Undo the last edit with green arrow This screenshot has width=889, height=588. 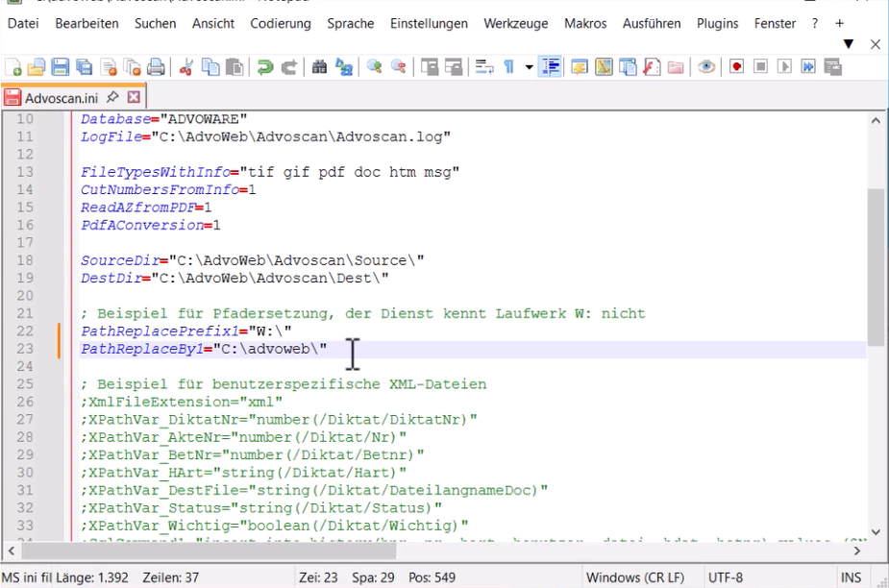point(264,67)
